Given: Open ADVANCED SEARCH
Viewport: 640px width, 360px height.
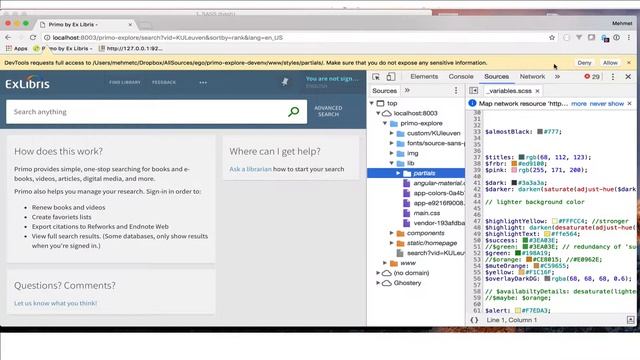Looking at the screenshot, I should 328,111.
